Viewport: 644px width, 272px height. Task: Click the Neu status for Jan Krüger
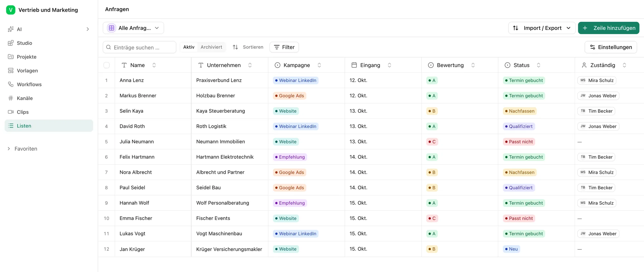(511, 249)
